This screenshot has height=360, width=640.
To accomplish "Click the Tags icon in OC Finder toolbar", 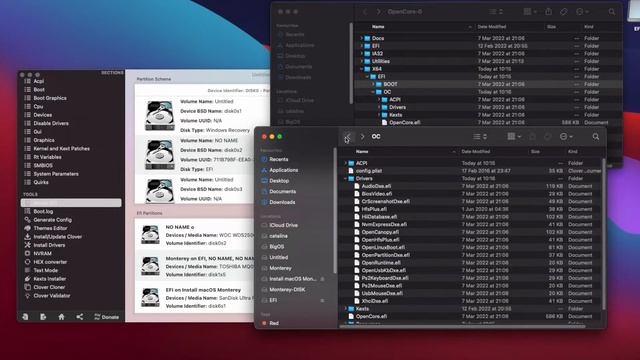I will coord(548,137).
